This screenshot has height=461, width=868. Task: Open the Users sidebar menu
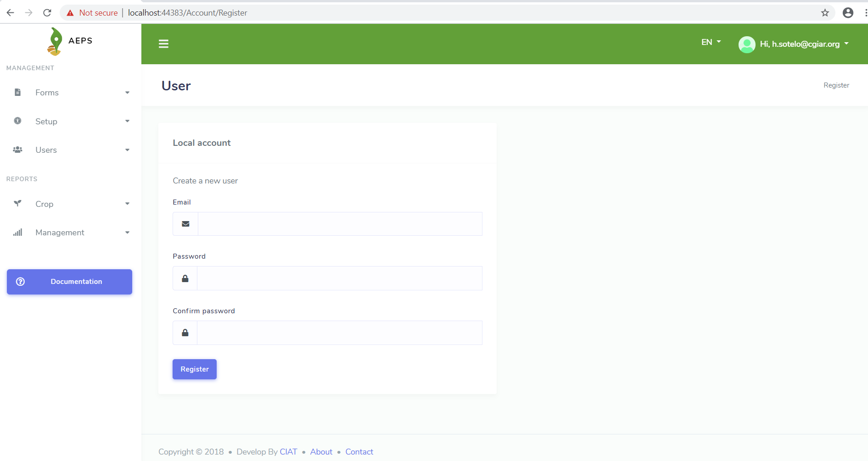(71, 150)
